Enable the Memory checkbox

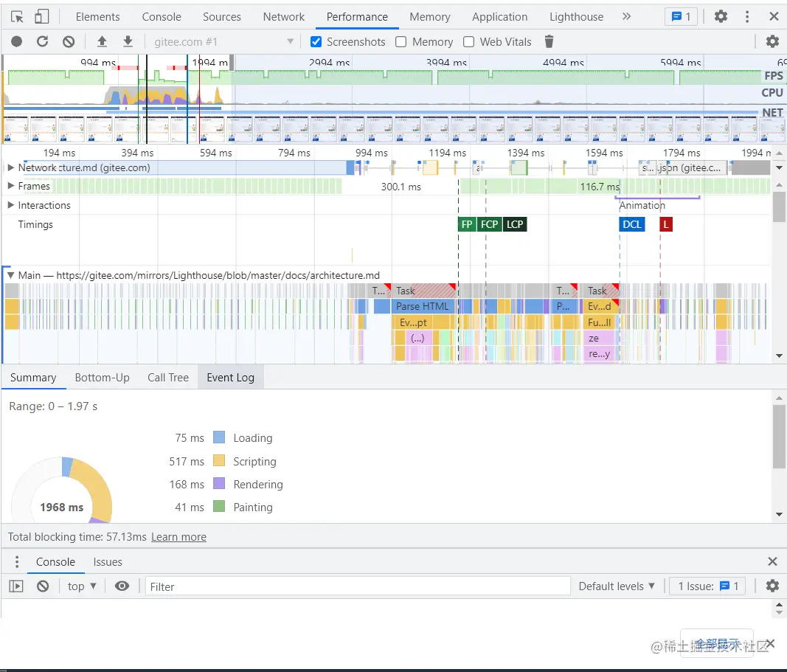401,41
